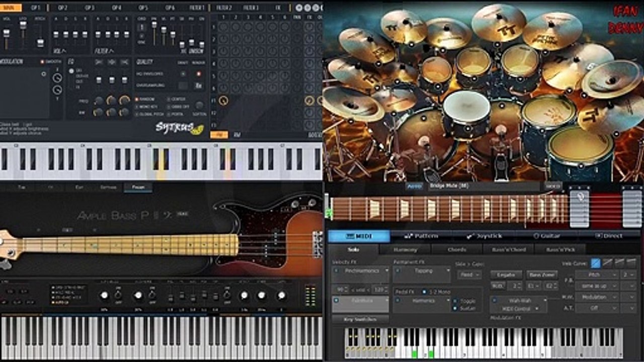Viewport: 644px width, 362px height.
Task: Open the same as up dropdown
Action: point(597,286)
